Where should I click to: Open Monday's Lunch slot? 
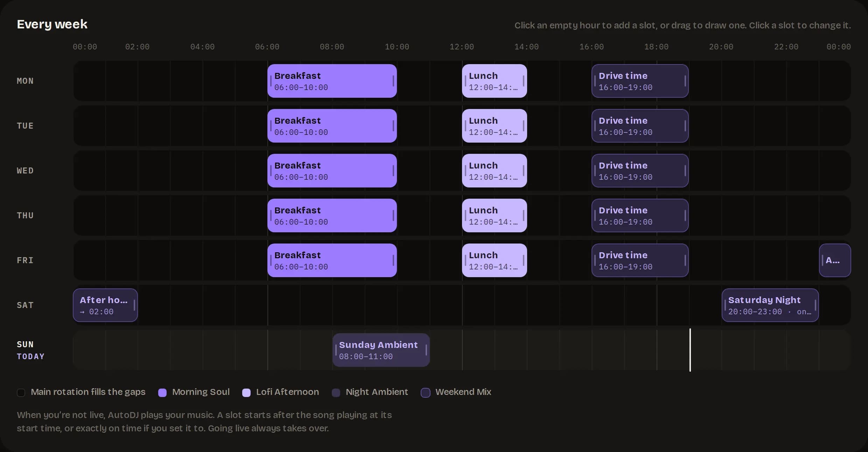[x=494, y=81]
